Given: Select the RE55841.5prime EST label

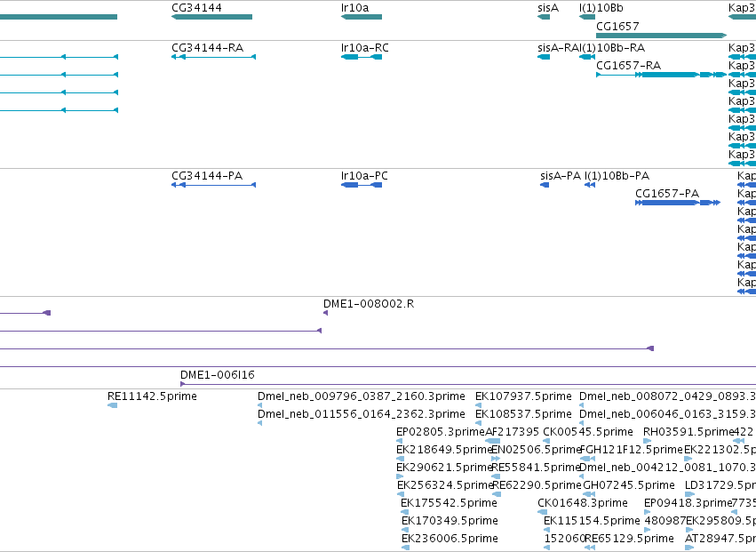Looking at the screenshot, I should [x=535, y=468].
